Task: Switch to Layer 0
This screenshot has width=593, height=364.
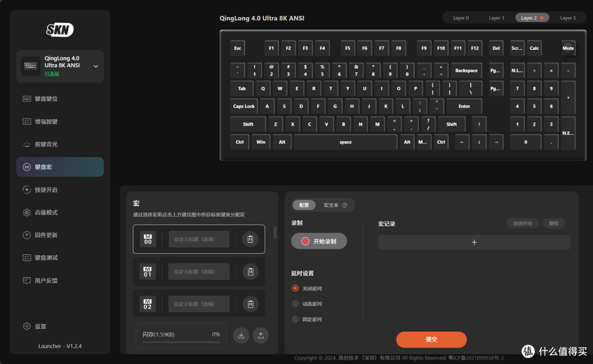Action: click(461, 18)
